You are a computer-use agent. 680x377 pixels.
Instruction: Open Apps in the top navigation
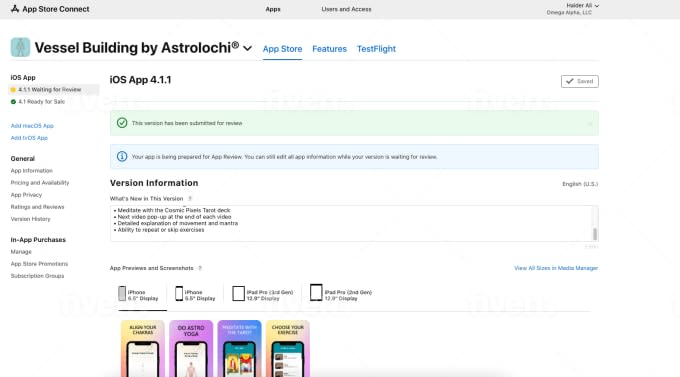click(x=273, y=9)
